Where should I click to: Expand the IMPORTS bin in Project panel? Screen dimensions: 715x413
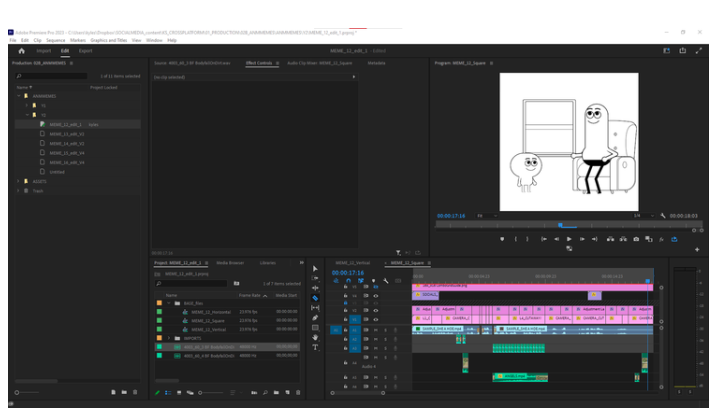click(169, 338)
